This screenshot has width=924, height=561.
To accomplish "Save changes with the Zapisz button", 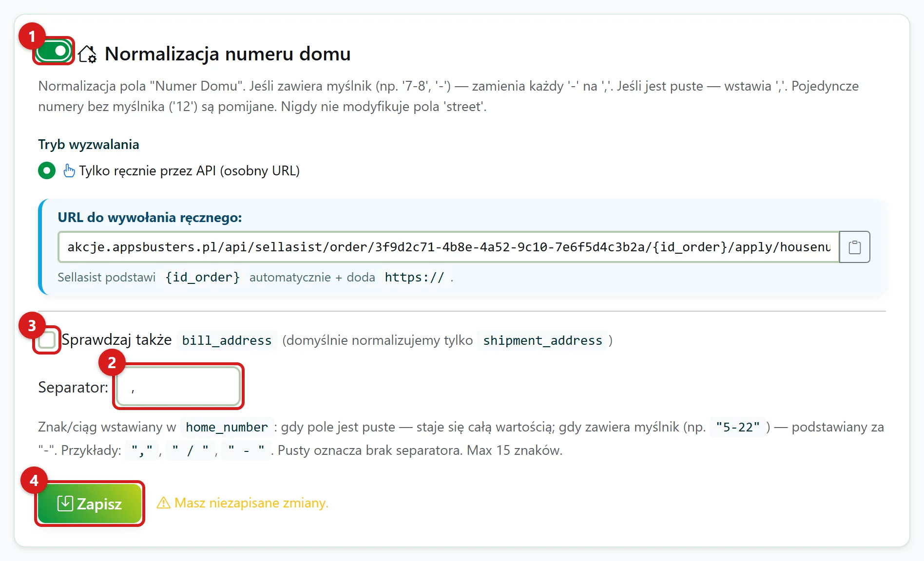I will click(x=90, y=504).
